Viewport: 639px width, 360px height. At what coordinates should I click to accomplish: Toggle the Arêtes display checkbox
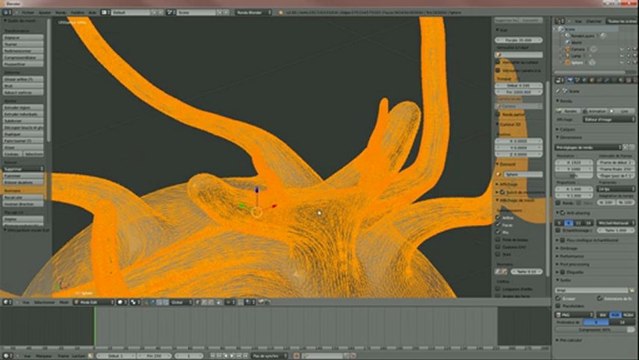point(498,218)
